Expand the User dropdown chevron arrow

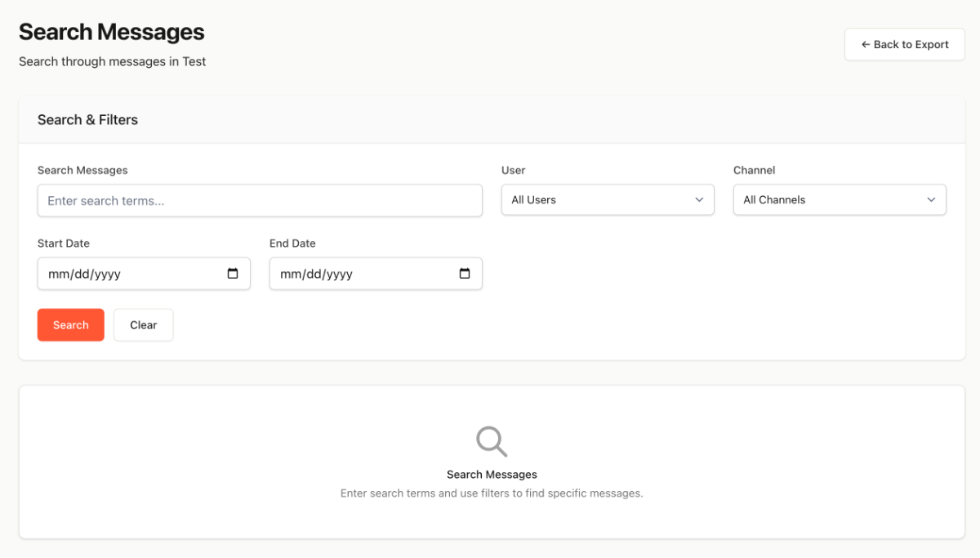[x=699, y=199]
